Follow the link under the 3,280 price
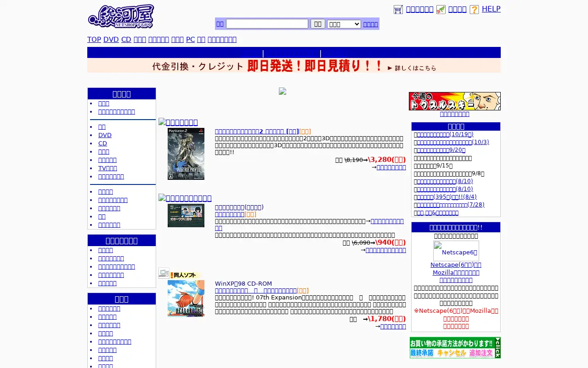This screenshot has width=588, height=368. click(x=391, y=167)
